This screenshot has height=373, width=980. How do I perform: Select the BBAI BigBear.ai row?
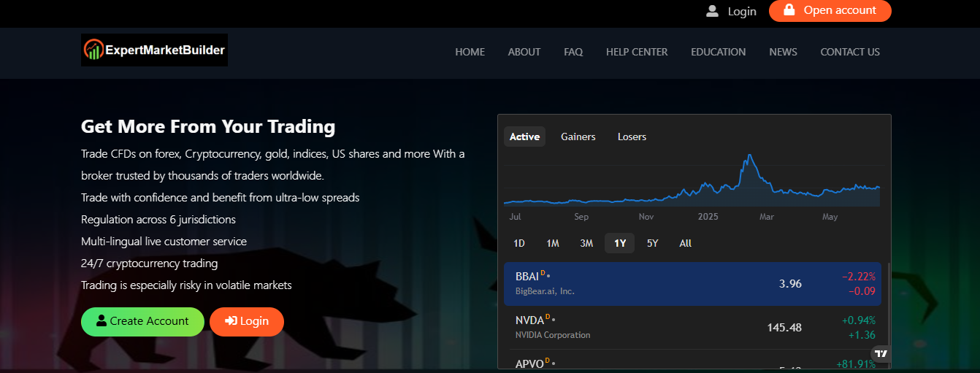692,284
